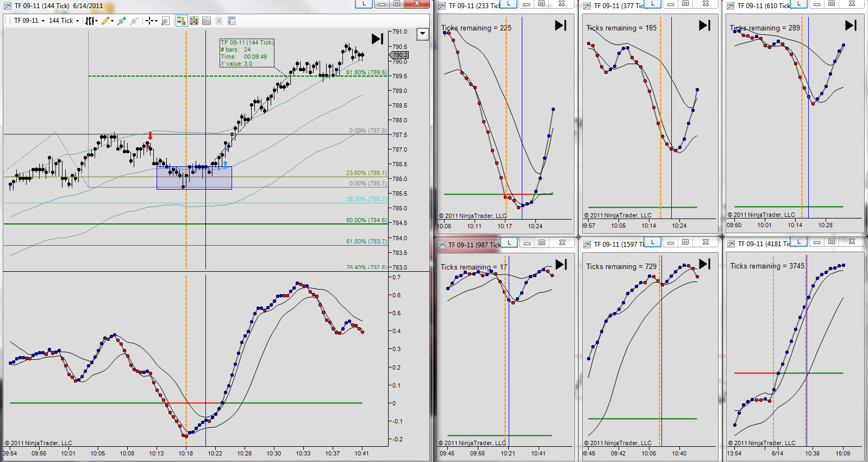Click the 987 Tick window chart icon
868x462 pixels.
(x=442, y=245)
